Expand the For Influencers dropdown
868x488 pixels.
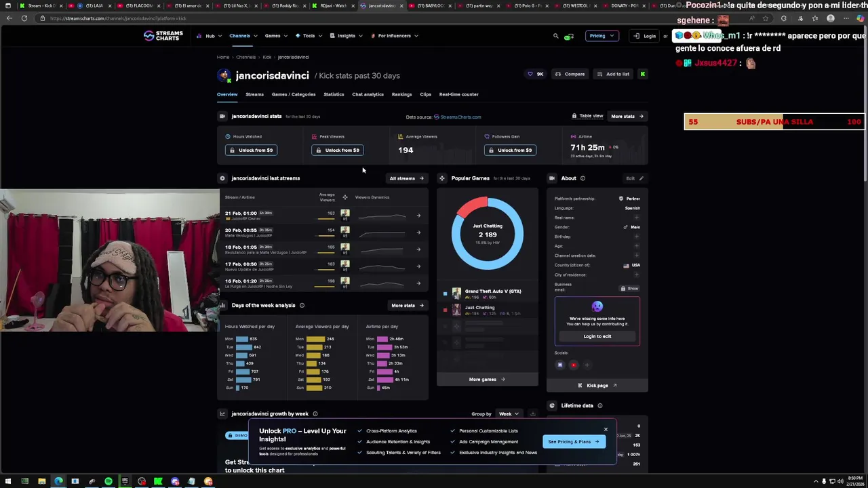[x=395, y=36]
